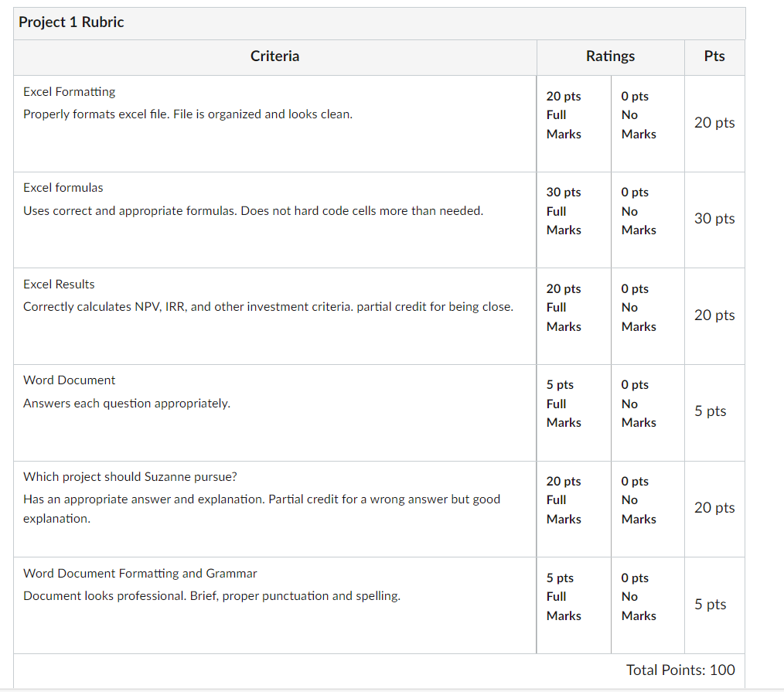The height and width of the screenshot is (692, 784).
Task: Select the Pts column header
Action: [x=714, y=56]
